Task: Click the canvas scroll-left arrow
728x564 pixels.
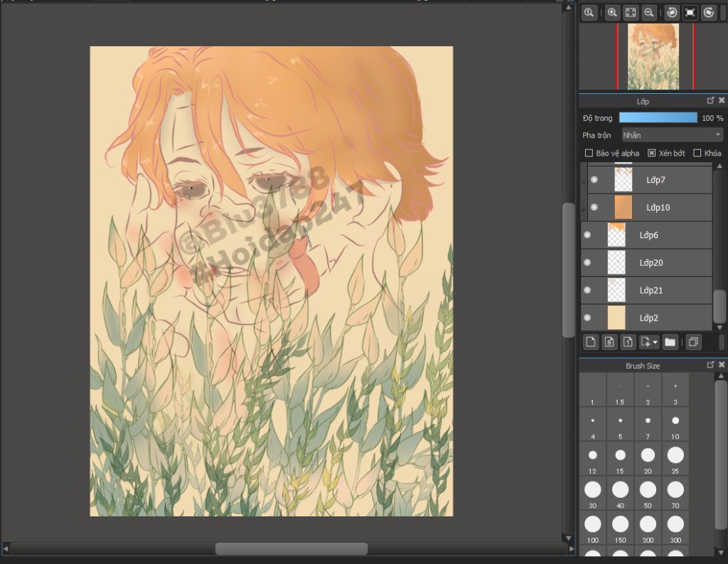Action: click(x=6, y=548)
